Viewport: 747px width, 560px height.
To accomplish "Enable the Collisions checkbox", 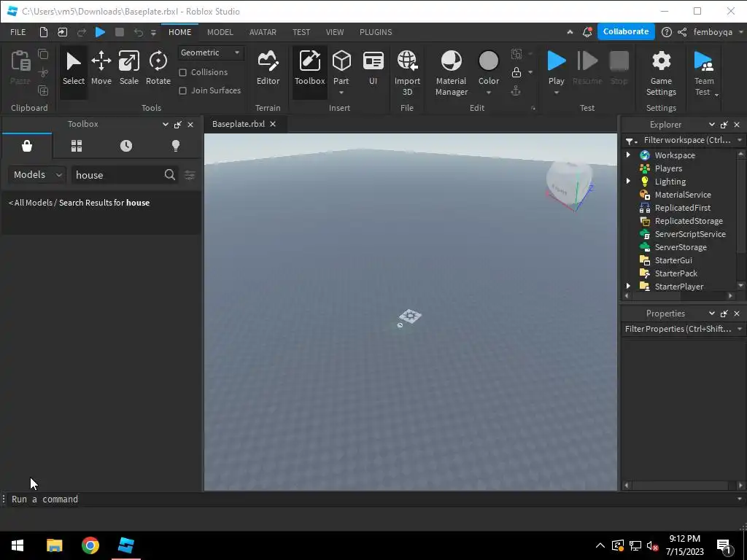I will pos(182,72).
